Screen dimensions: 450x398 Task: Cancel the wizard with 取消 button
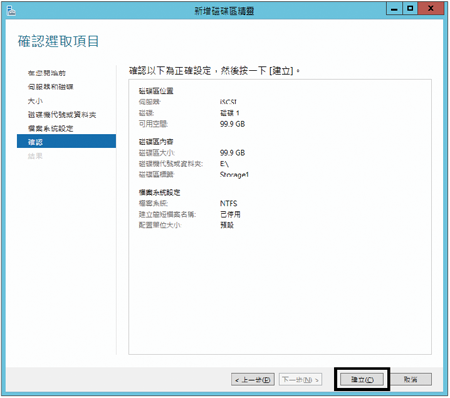411,379
